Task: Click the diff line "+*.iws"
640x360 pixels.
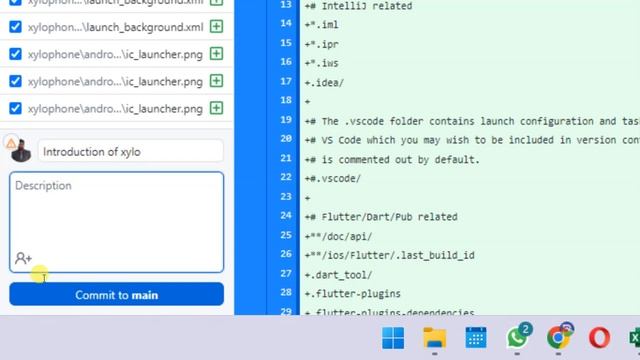Action: coord(322,63)
